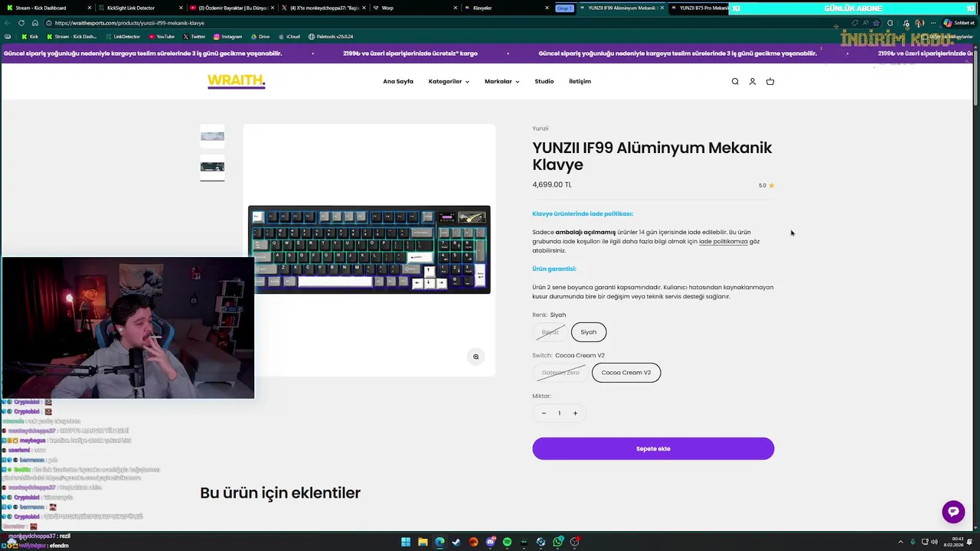The image size is (980, 551).
Task: Open the site search magnifier icon
Action: click(735, 82)
